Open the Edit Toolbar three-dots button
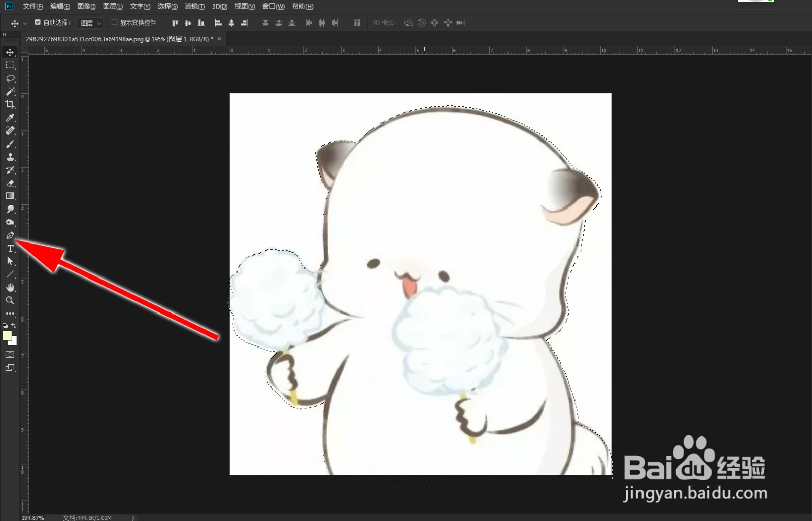812x521 pixels. tap(10, 314)
